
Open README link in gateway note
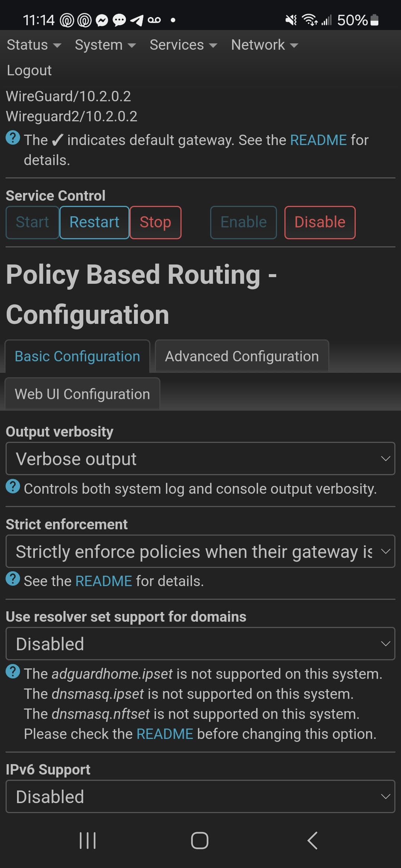[x=318, y=140]
